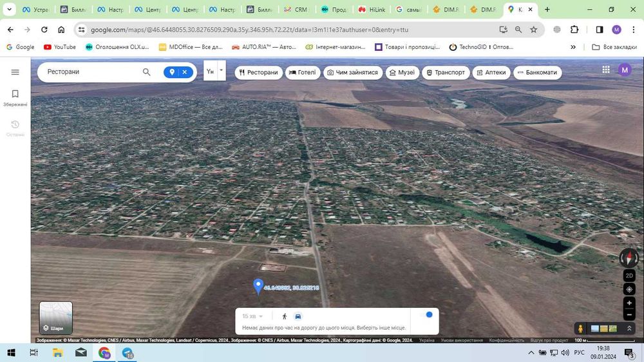
Task: Install app via address bar icon
Action: click(503, 30)
